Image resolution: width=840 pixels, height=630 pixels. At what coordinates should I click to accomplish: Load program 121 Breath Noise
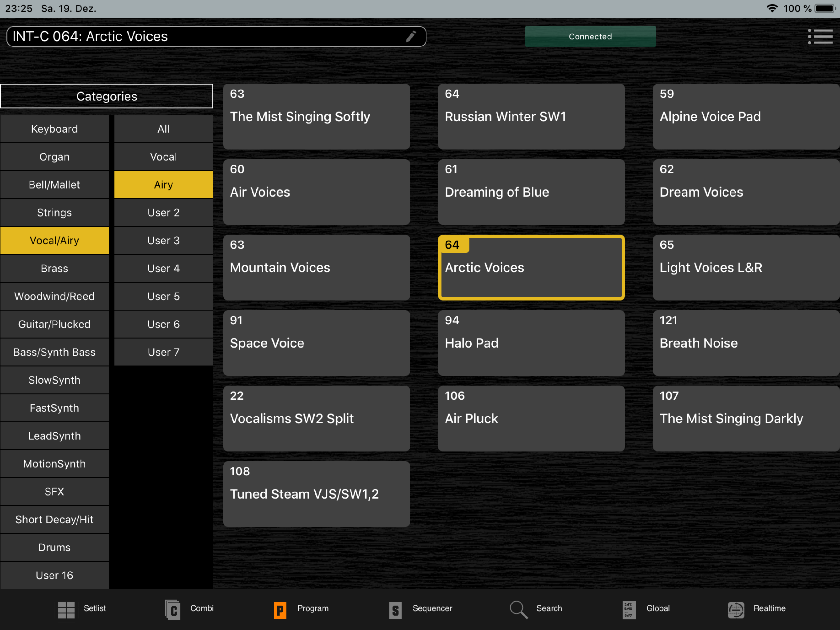(746, 343)
